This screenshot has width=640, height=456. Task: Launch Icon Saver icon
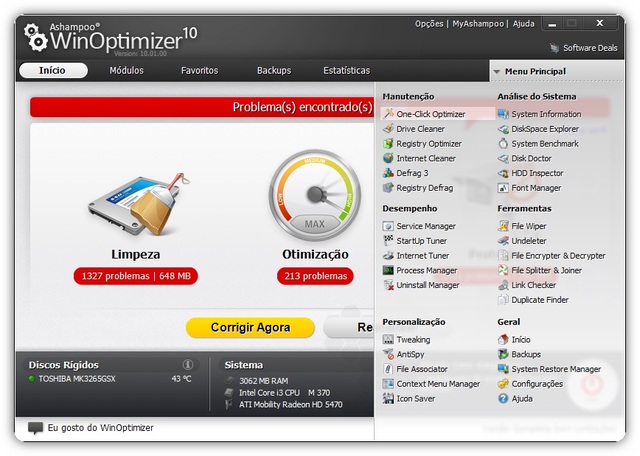point(389,398)
